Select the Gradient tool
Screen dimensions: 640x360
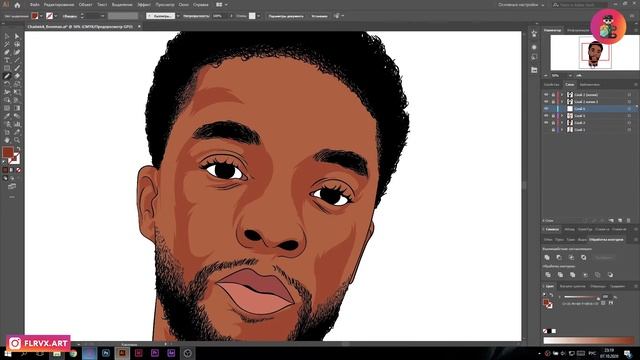(17, 108)
